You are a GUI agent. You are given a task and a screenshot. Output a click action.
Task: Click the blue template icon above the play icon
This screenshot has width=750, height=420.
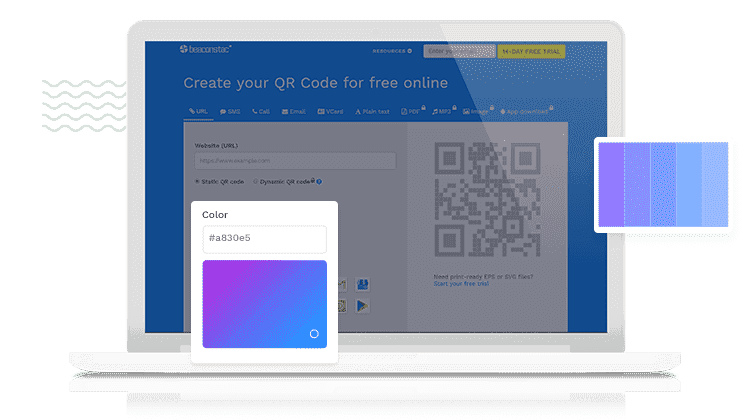363,285
